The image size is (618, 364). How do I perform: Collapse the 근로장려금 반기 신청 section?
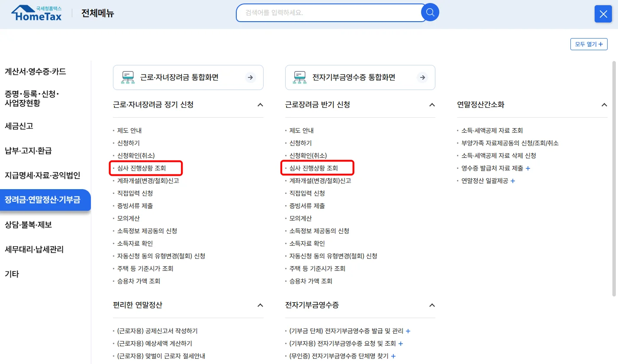coord(431,104)
